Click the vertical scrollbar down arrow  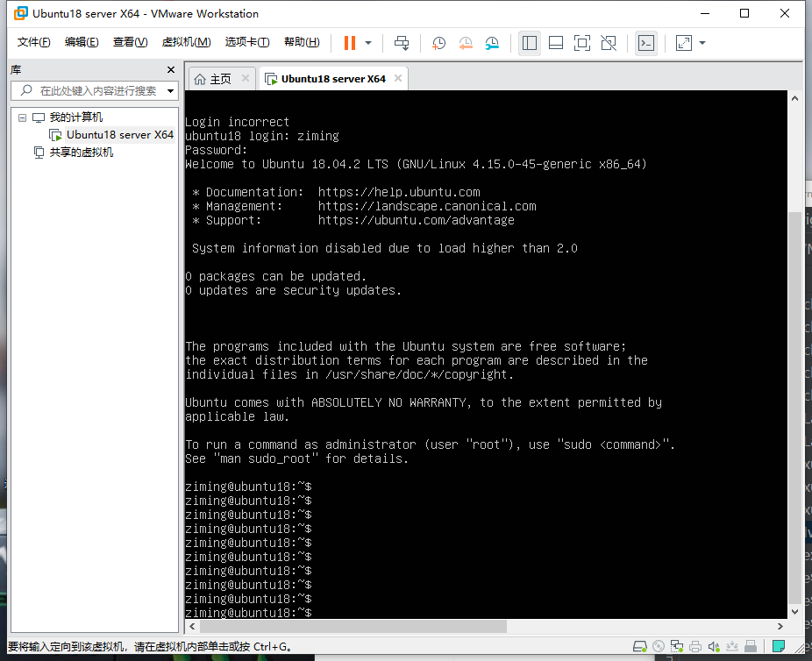tap(794, 611)
